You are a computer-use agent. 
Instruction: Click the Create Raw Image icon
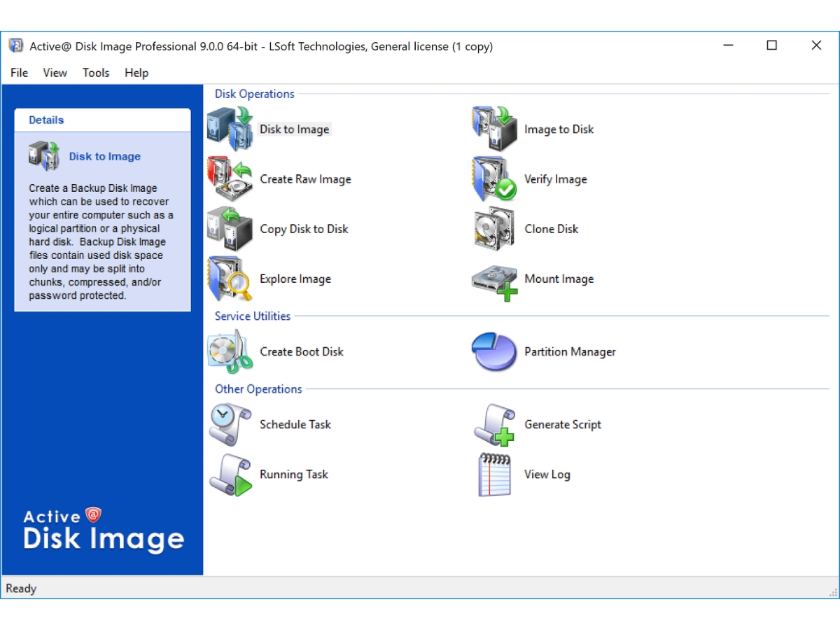point(230,179)
